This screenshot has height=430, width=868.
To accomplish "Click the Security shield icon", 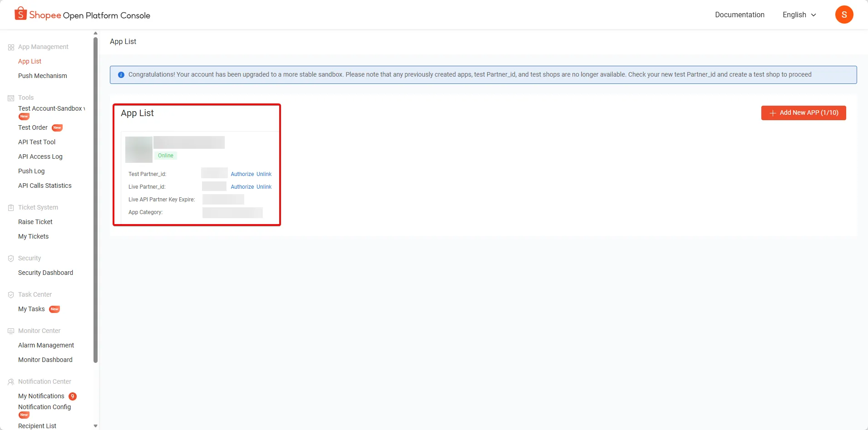I will tap(11, 259).
